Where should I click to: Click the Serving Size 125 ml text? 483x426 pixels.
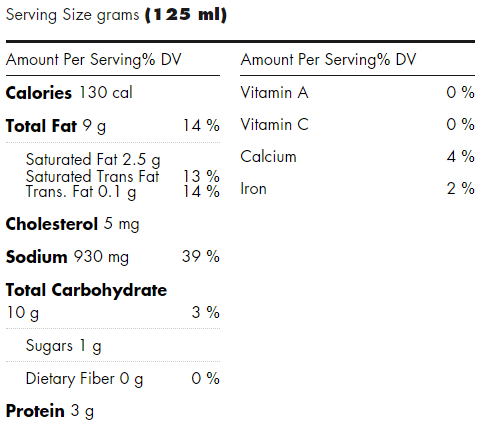[116, 15]
